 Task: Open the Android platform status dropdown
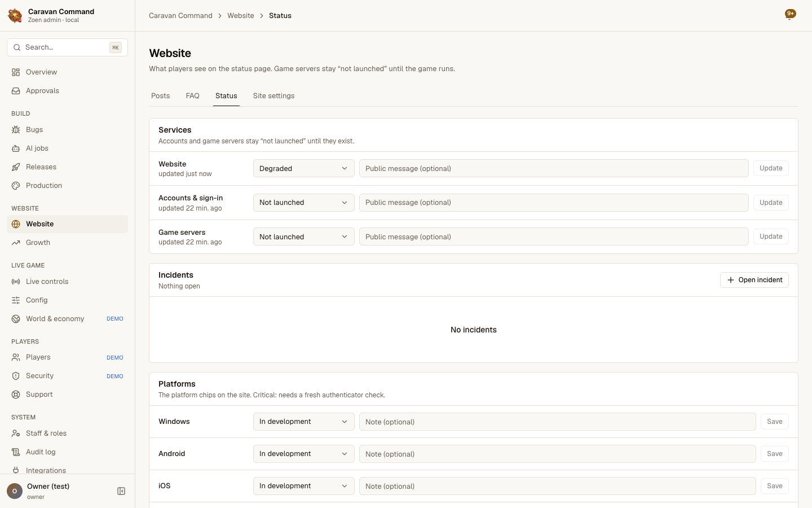coord(304,454)
